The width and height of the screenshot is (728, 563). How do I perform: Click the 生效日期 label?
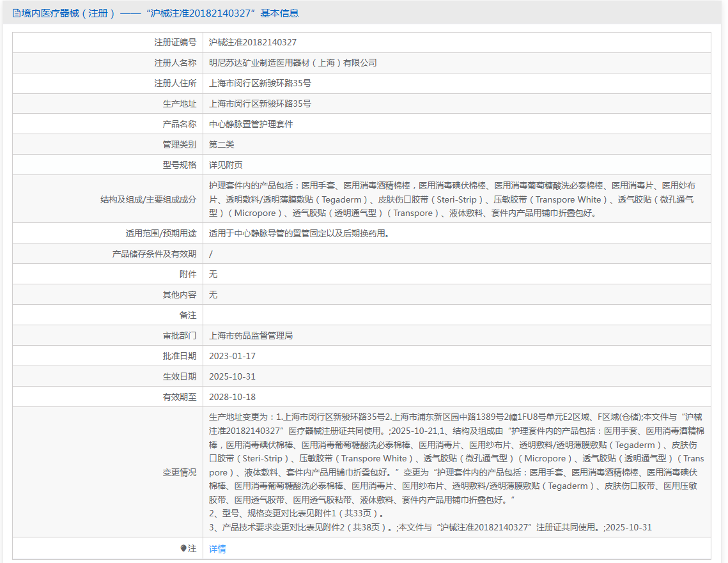pos(180,376)
